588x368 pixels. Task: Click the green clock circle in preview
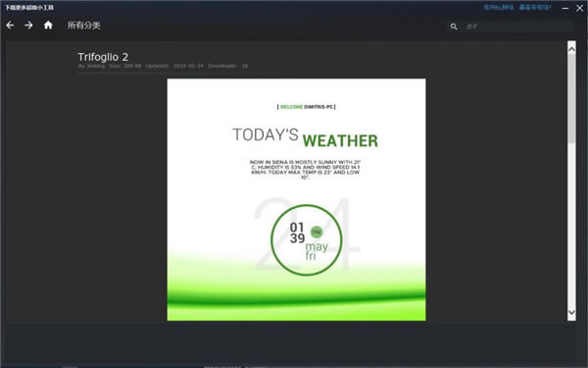[307, 240]
